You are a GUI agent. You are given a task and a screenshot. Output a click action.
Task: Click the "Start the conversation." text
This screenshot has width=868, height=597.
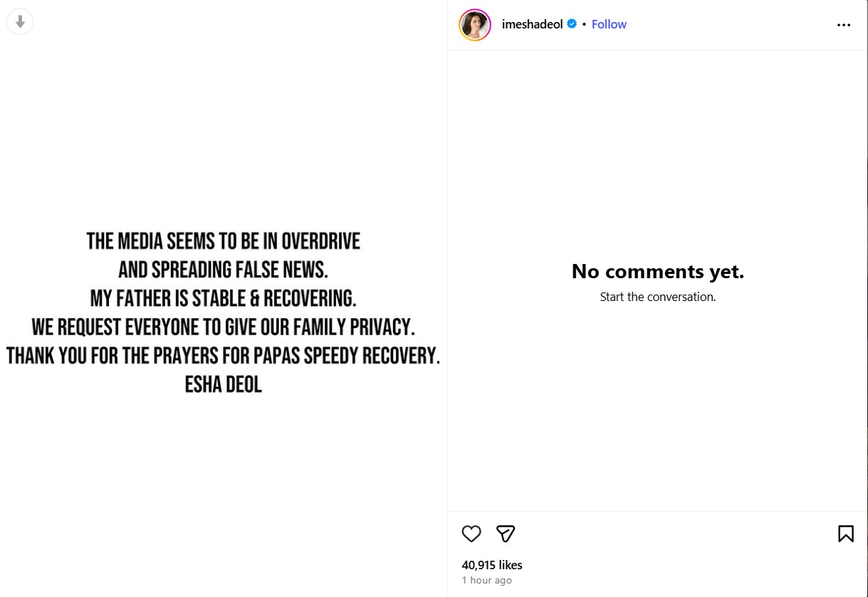pos(658,297)
